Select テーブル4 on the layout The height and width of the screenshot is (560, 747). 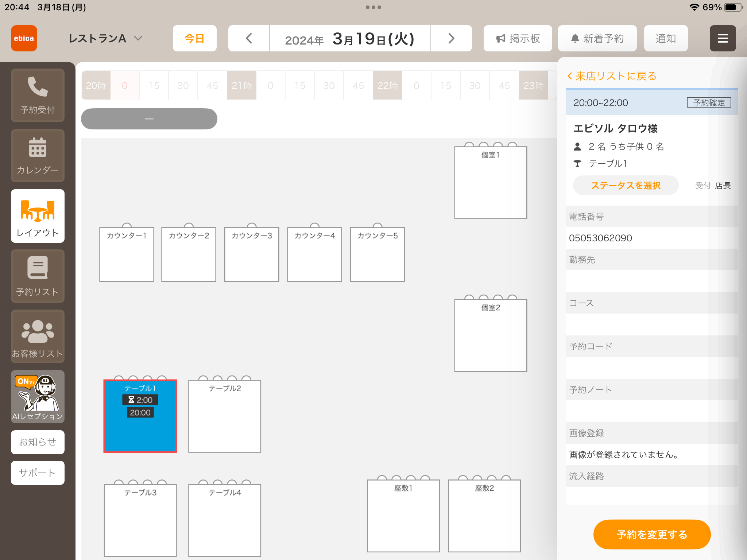pyautogui.click(x=225, y=520)
